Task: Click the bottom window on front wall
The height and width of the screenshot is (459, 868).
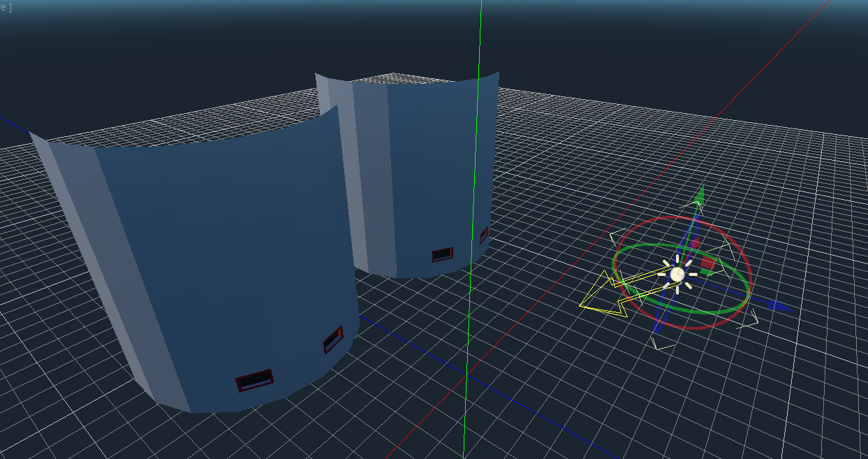Action: (254, 380)
